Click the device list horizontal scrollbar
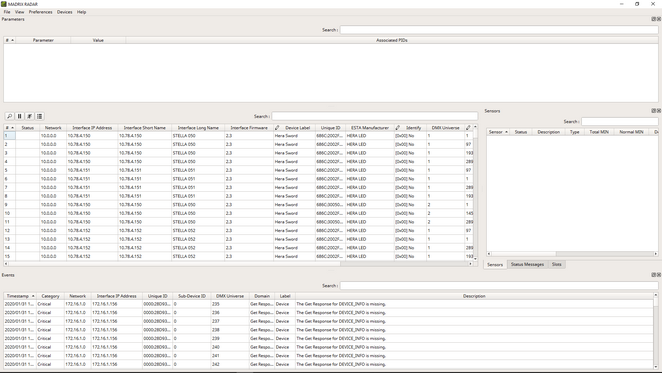 [x=238, y=264]
